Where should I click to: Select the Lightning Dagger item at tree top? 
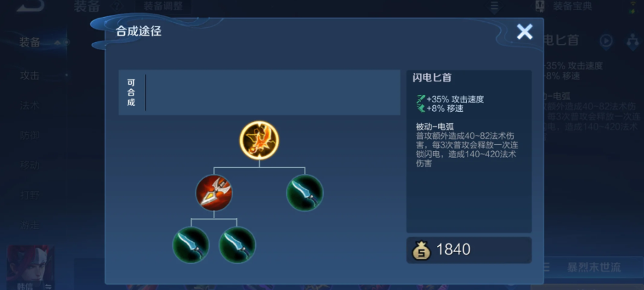[x=259, y=140]
